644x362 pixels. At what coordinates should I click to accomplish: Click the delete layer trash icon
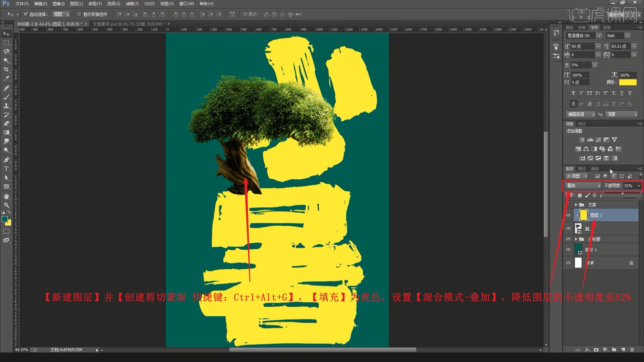click(632, 350)
